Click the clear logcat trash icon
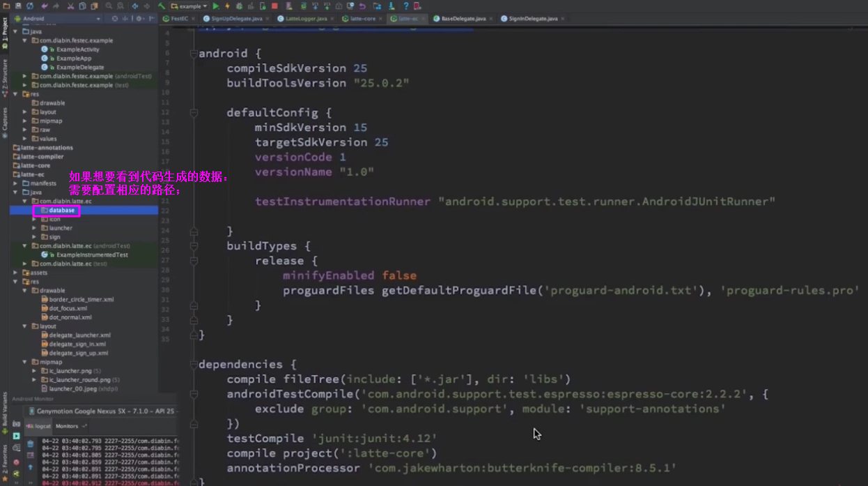 [x=30, y=444]
